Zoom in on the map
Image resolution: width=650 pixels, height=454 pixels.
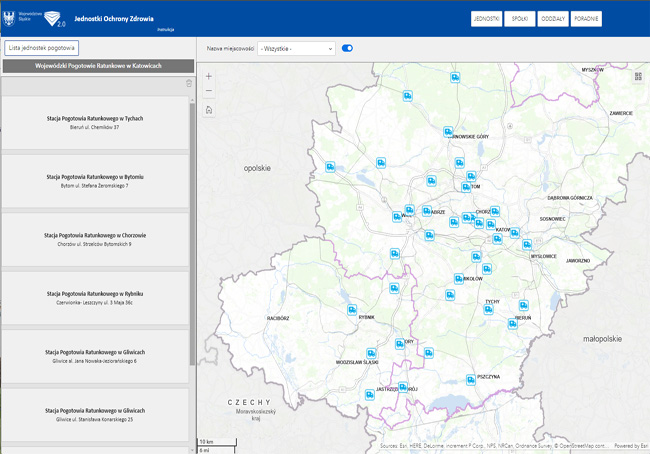tap(208, 76)
